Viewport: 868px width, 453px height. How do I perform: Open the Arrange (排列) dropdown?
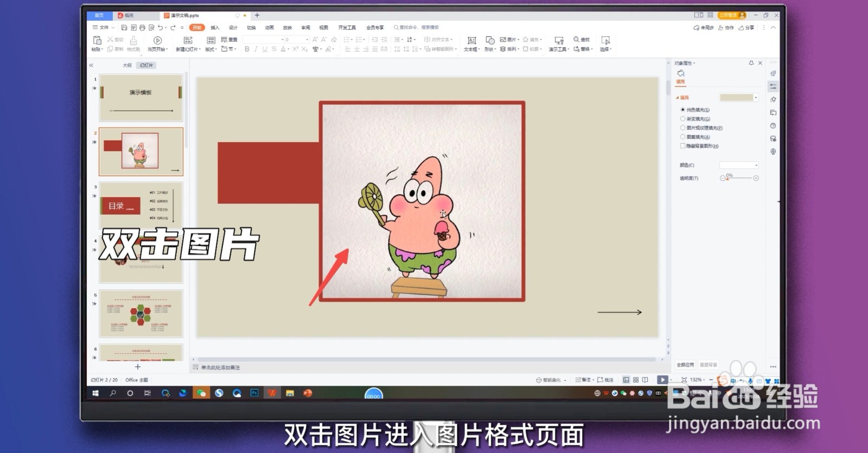510,49
